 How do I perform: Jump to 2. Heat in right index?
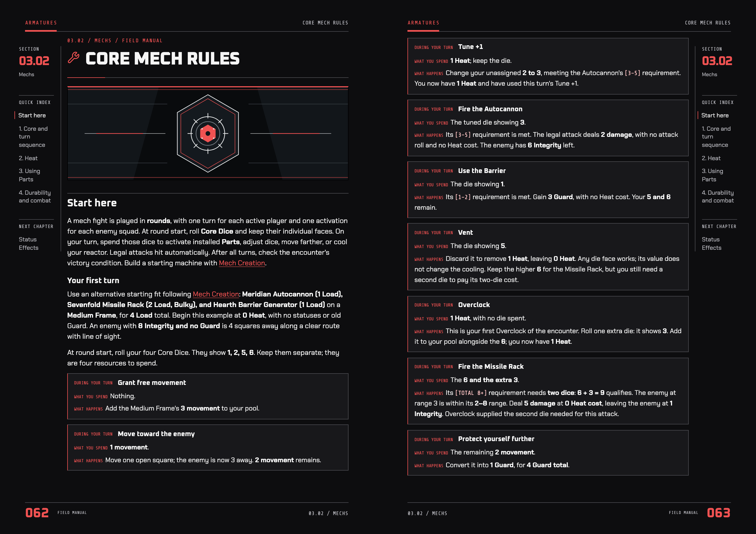pos(711,158)
